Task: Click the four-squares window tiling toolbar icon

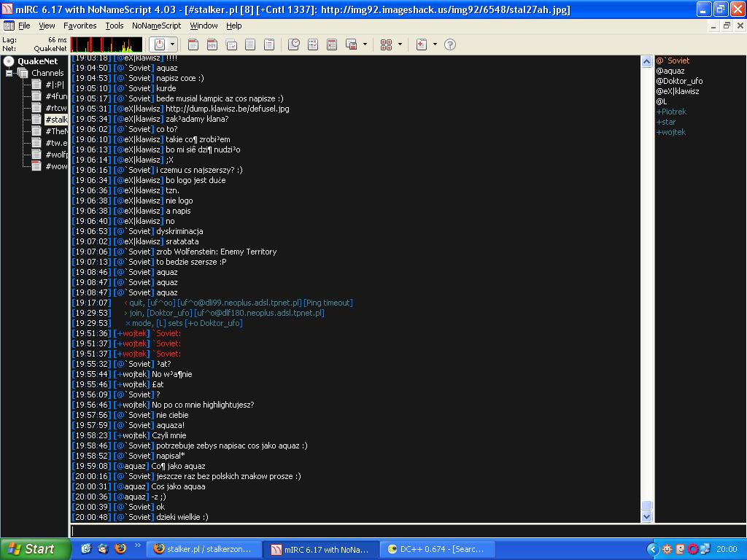Action: [x=387, y=44]
